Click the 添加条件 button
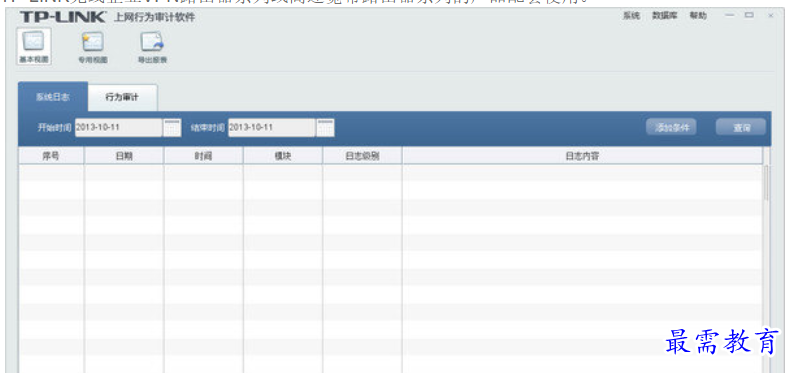 tap(671, 127)
